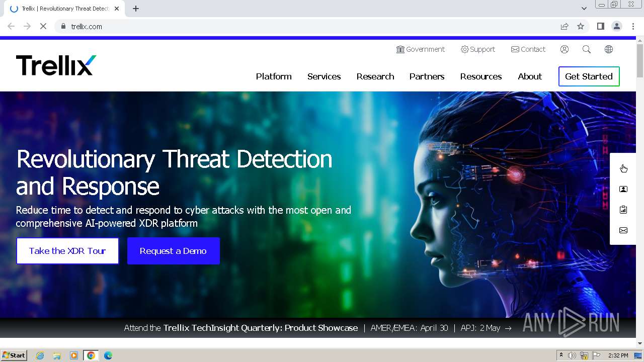Click the Action Center flag tray icon

pyautogui.click(x=596, y=355)
